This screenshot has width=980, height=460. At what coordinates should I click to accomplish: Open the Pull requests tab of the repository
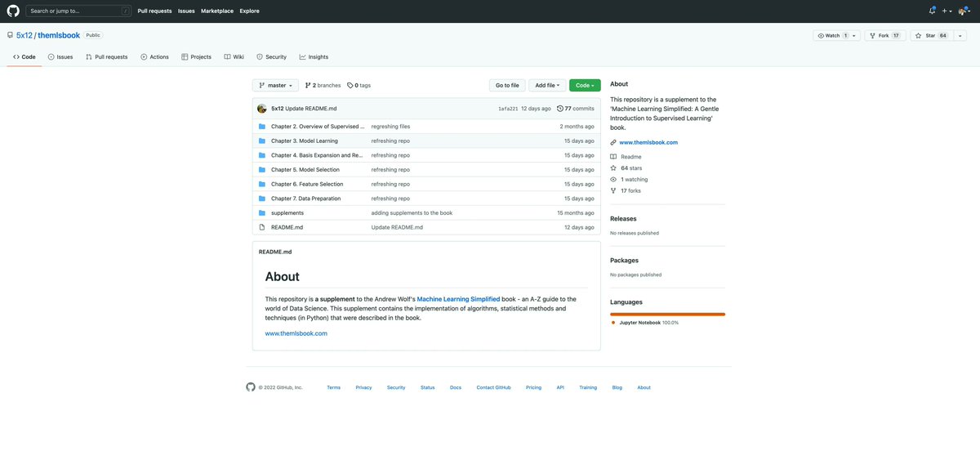point(106,57)
